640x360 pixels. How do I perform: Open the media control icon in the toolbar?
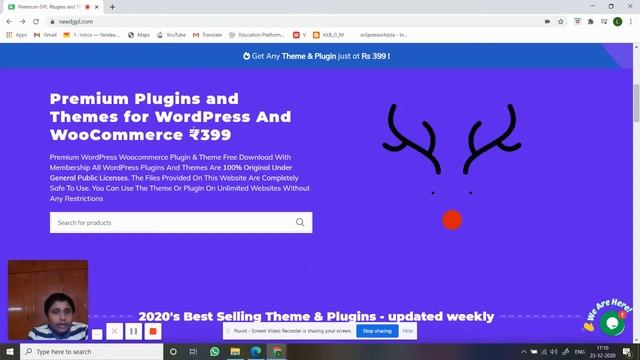click(x=604, y=22)
